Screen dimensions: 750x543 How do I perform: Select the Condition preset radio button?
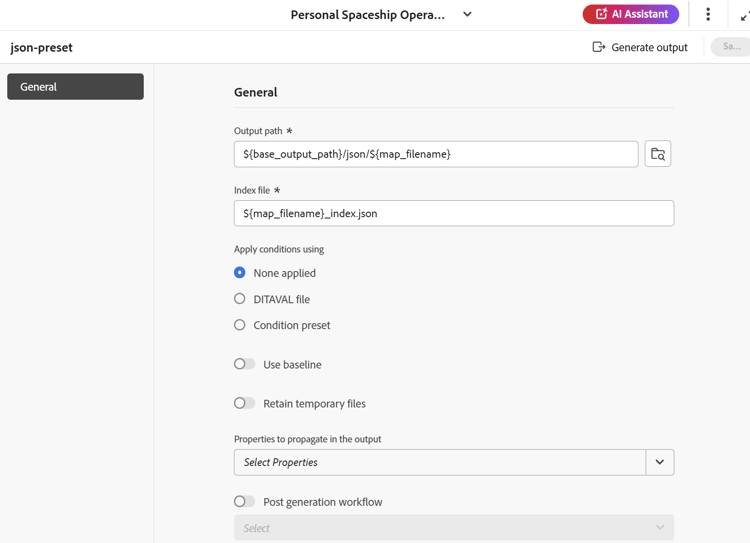(x=240, y=325)
